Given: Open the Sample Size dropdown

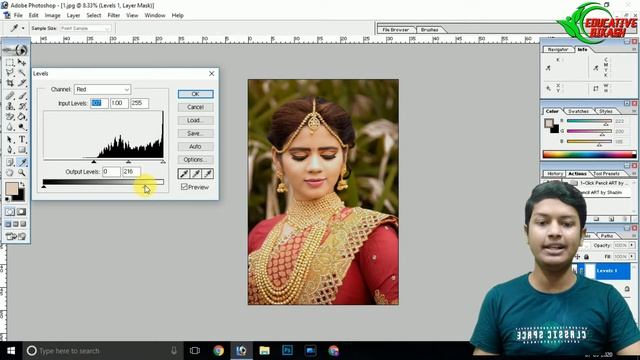Looking at the screenshot, I should click(85, 28).
